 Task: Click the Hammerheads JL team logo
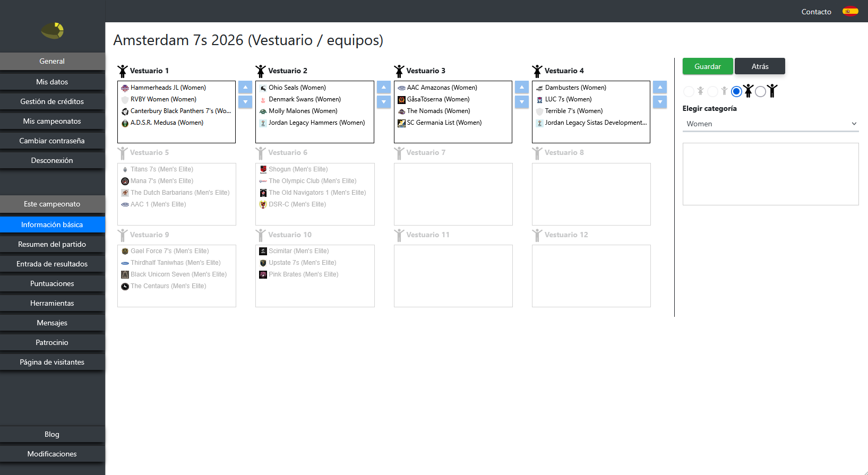(x=125, y=88)
